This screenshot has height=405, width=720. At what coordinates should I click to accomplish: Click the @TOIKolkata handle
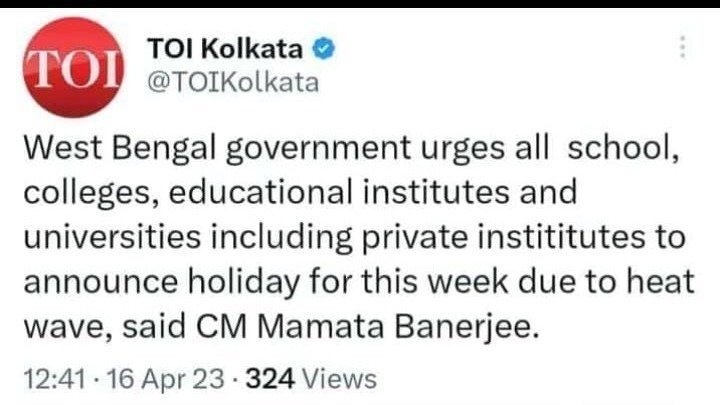pyautogui.click(x=232, y=82)
